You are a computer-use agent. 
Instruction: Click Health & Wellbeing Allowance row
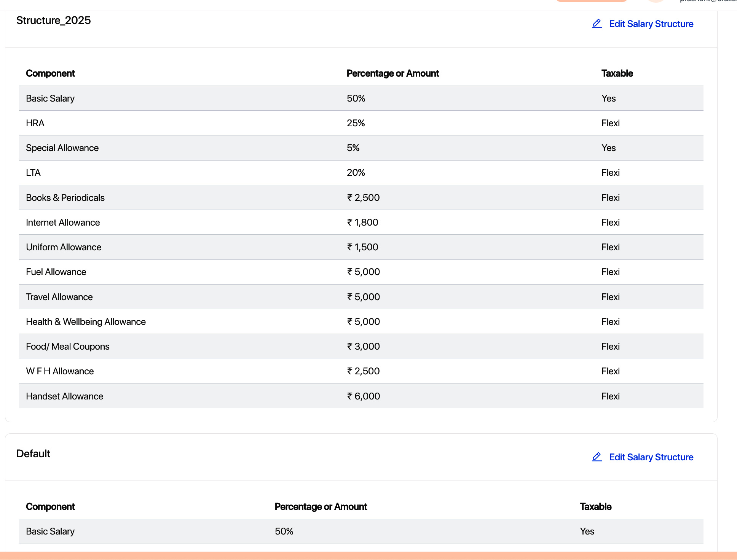pyautogui.click(x=86, y=322)
